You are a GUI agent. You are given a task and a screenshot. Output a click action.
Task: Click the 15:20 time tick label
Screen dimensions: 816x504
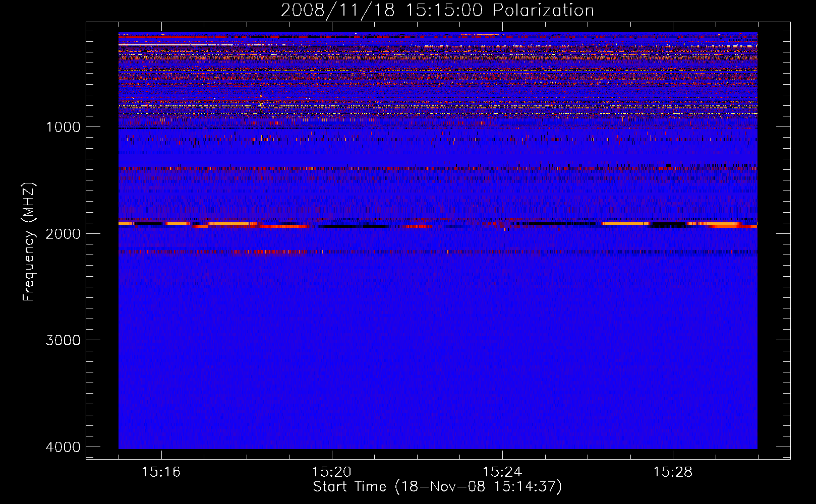point(331,472)
